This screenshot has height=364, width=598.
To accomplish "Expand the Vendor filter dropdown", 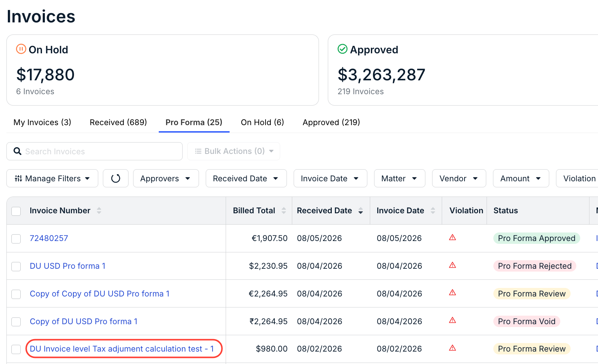I will point(459,178).
